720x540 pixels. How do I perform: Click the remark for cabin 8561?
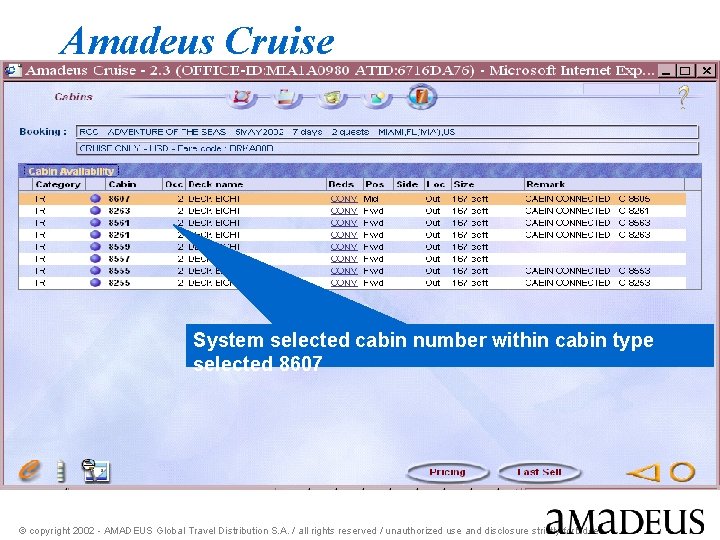point(588,223)
